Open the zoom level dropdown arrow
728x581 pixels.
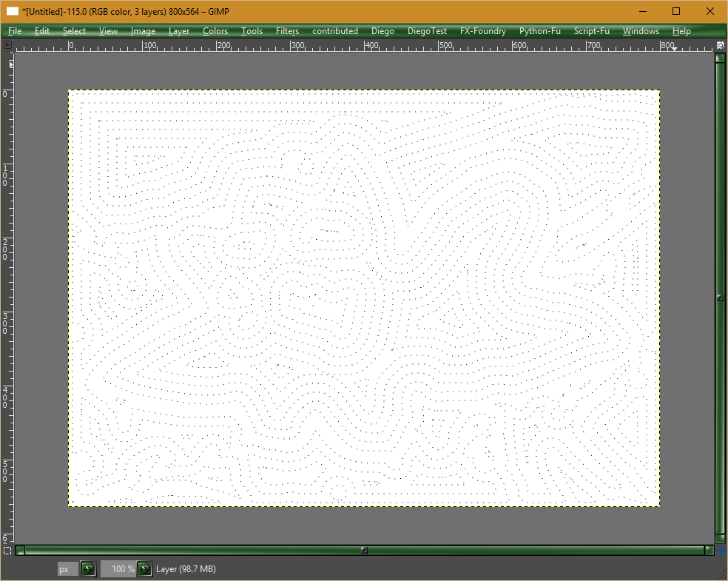point(145,569)
